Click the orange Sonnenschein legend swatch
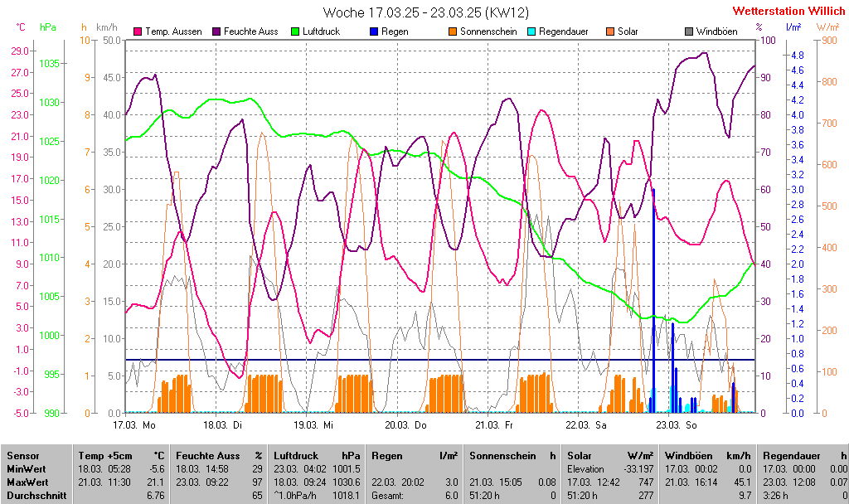 point(453,32)
